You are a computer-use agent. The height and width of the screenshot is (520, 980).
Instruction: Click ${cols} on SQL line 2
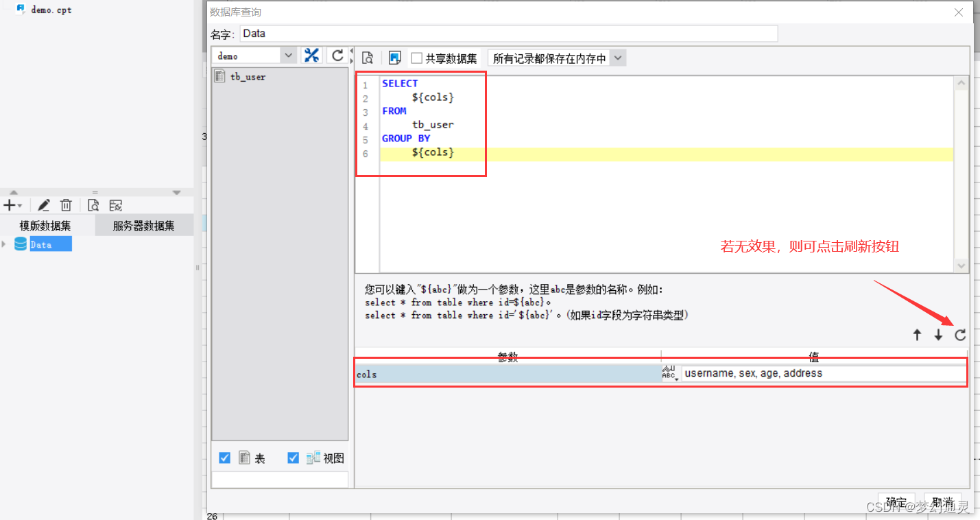pyautogui.click(x=433, y=97)
